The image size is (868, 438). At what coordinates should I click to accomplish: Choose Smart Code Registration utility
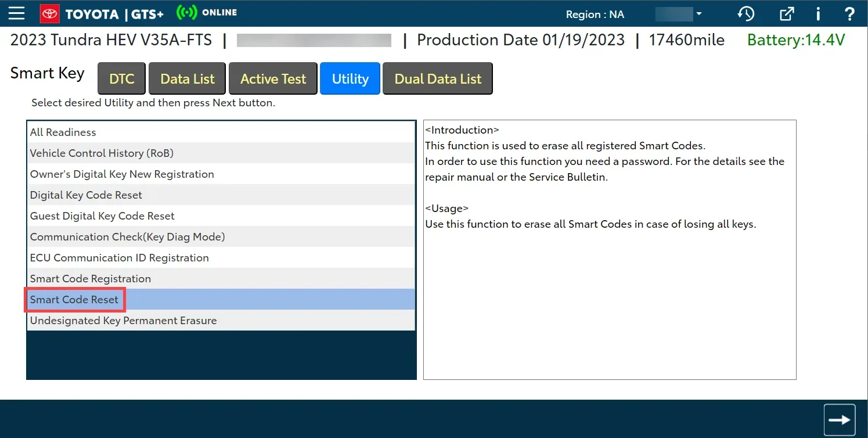click(x=221, y=278)
